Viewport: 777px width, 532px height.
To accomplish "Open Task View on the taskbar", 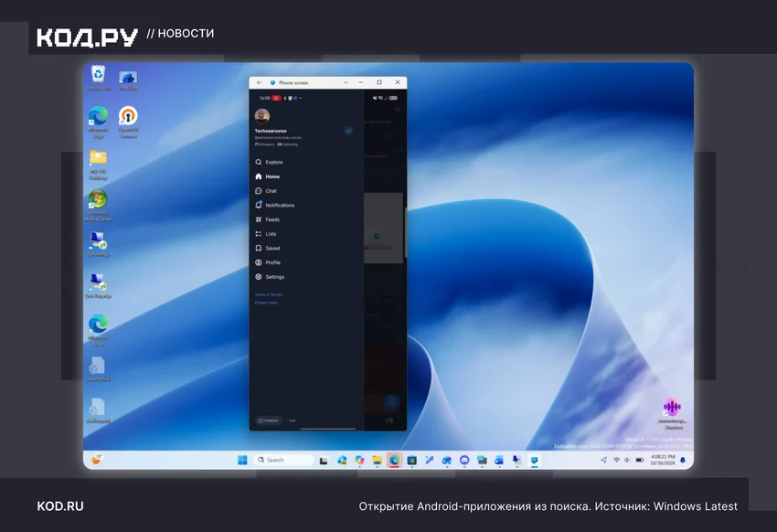I will coord(324,461).
